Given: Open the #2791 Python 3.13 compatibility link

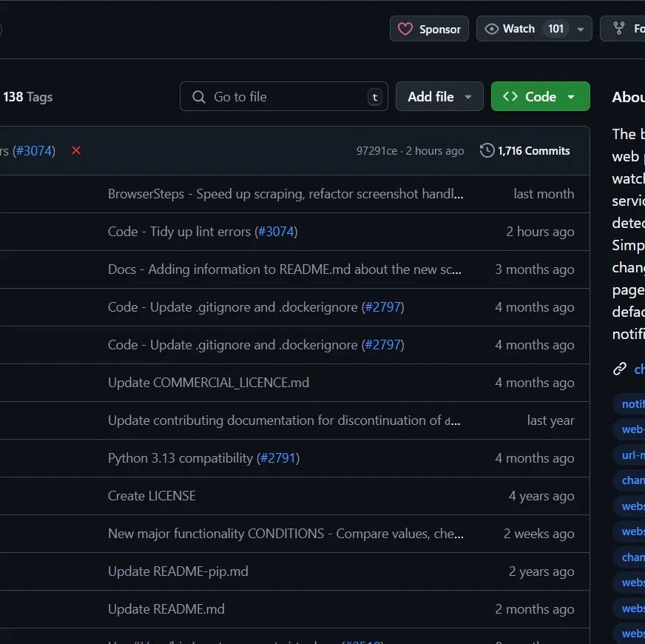Looking at the screenshot, I should coord(277,458).
